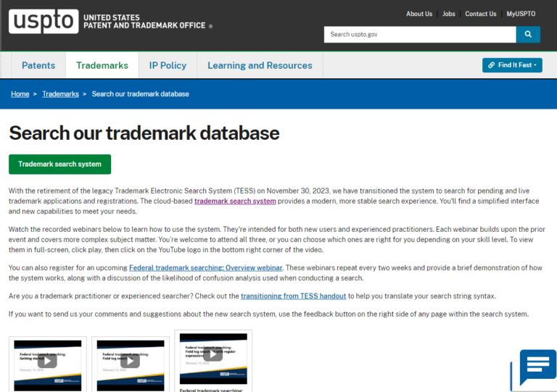
Task: Play the Field tag search webinar video
Action: (130, 362)
